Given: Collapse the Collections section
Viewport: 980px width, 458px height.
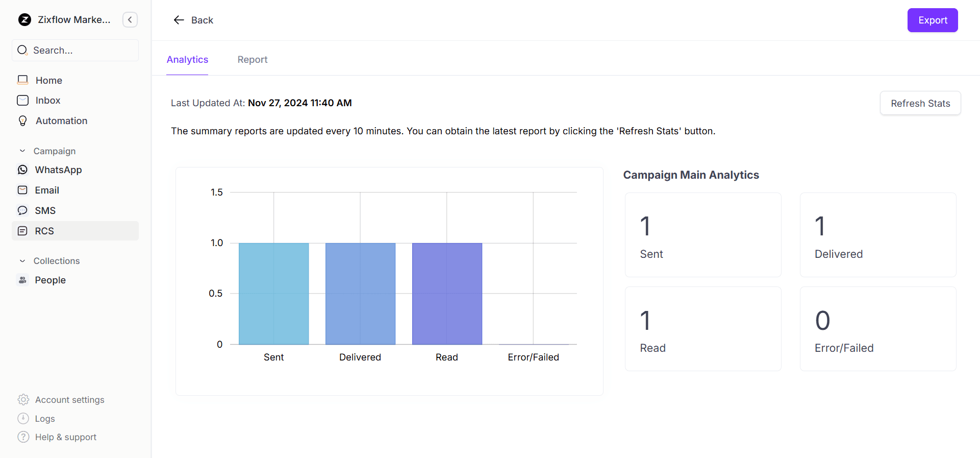Looking at the screenshot, I should [x=22, y=261].
